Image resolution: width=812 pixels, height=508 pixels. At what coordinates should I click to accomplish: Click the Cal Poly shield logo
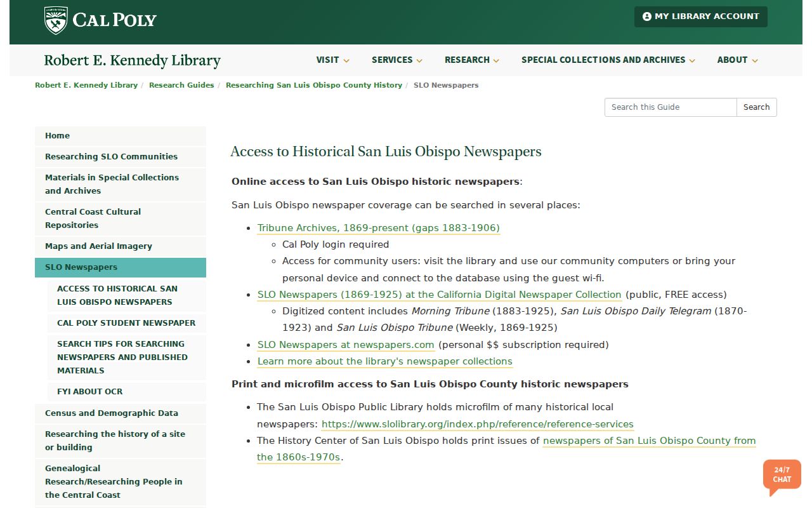[x=56, y=20]
